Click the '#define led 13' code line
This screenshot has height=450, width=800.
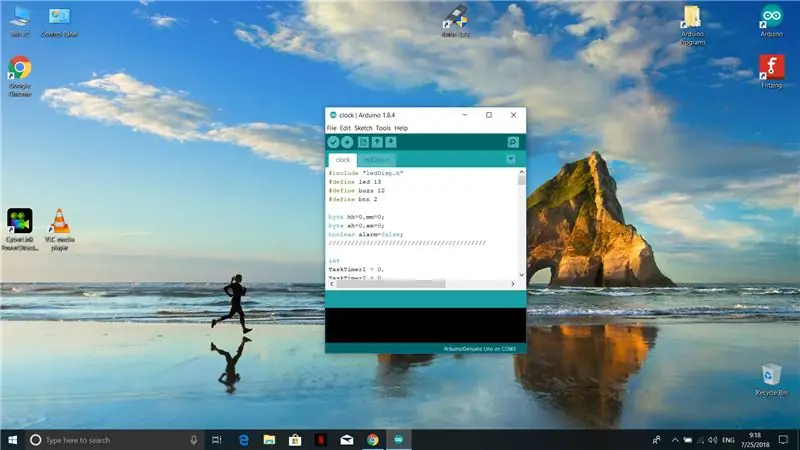tap(355, 182)
